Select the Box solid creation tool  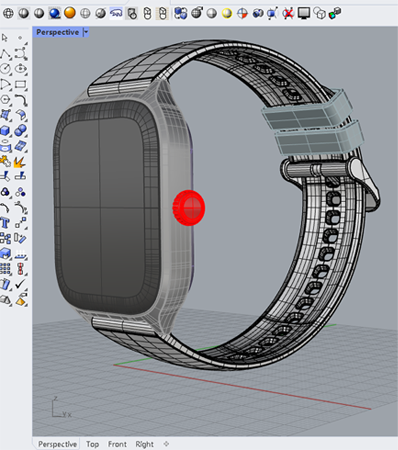(5, 130)
